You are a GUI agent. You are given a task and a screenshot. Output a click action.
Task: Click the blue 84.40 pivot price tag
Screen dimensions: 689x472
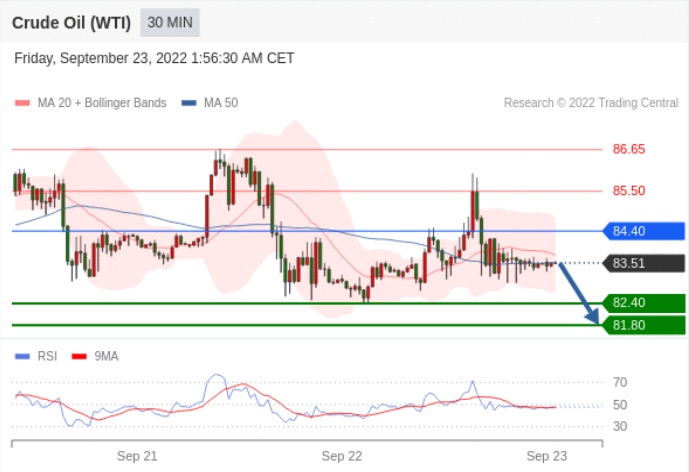coord(644,231)
